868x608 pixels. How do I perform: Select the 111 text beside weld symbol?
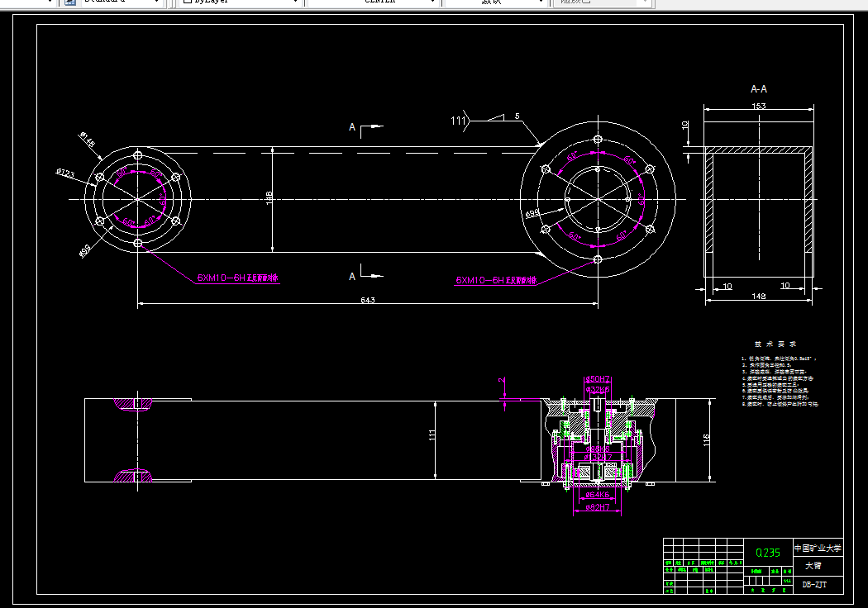point(458,121)
